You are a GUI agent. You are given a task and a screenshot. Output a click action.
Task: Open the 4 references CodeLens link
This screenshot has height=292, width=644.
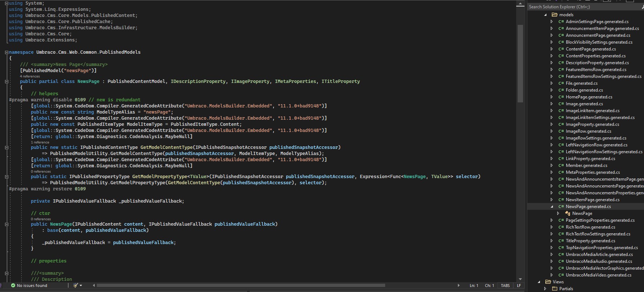(30, 76)
